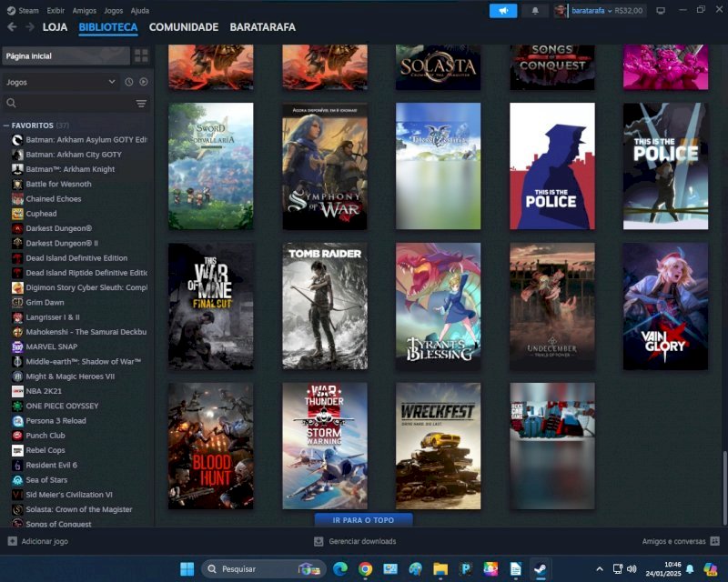
Task: Open the BARATARAFA profile tab
Action: (262, 27)
